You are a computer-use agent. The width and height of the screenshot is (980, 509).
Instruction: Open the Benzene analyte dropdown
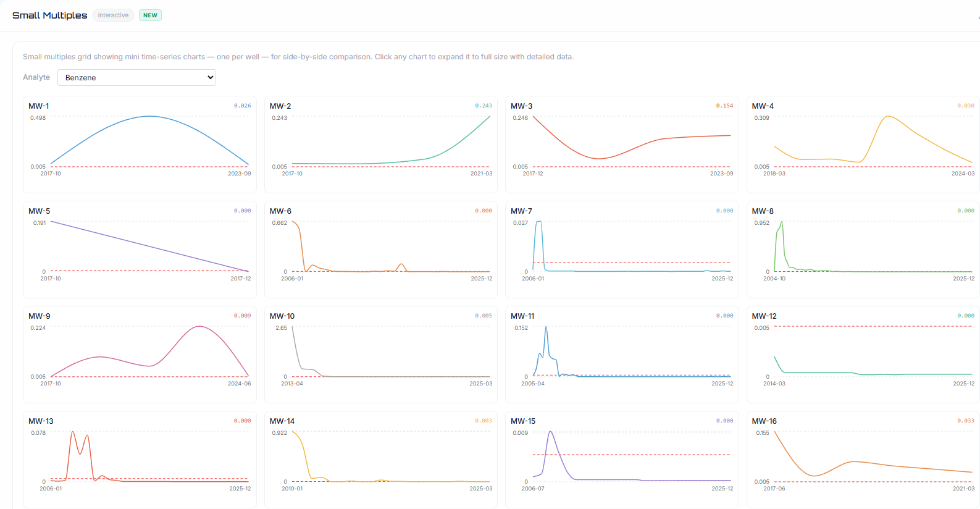tap(136, 77)
